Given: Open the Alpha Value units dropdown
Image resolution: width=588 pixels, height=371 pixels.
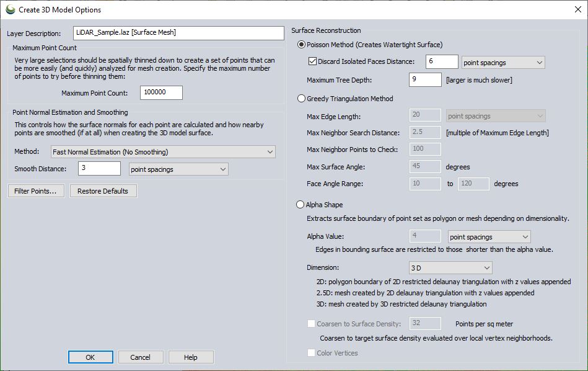Looking at the screenshot, I should tap(489, 237).
